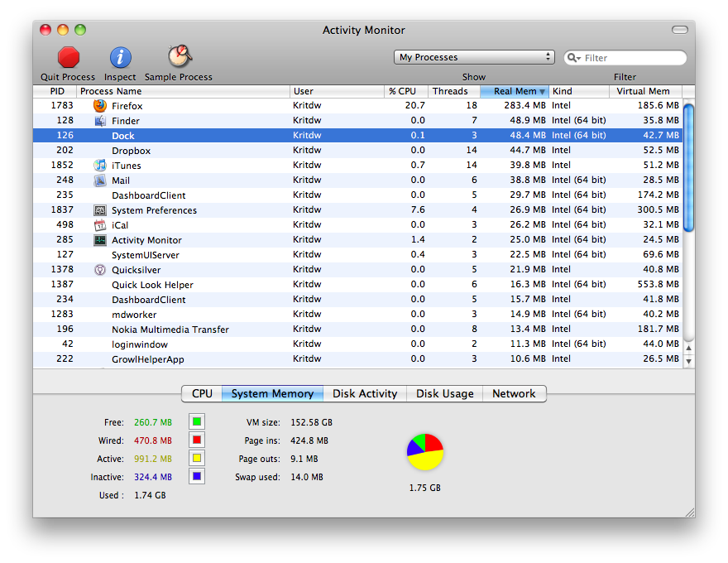
Task: Sort by the Kind column header
Action: [579, 91]
